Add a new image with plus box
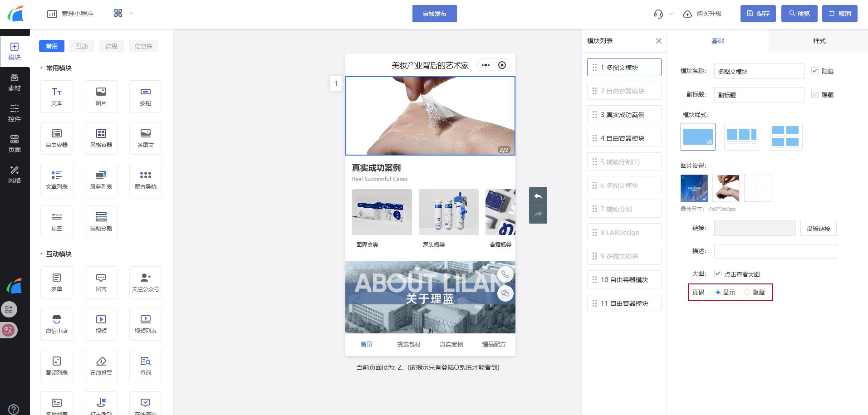Screen dimensions: 868x415 pyautogui.click(x=758, y=188)
